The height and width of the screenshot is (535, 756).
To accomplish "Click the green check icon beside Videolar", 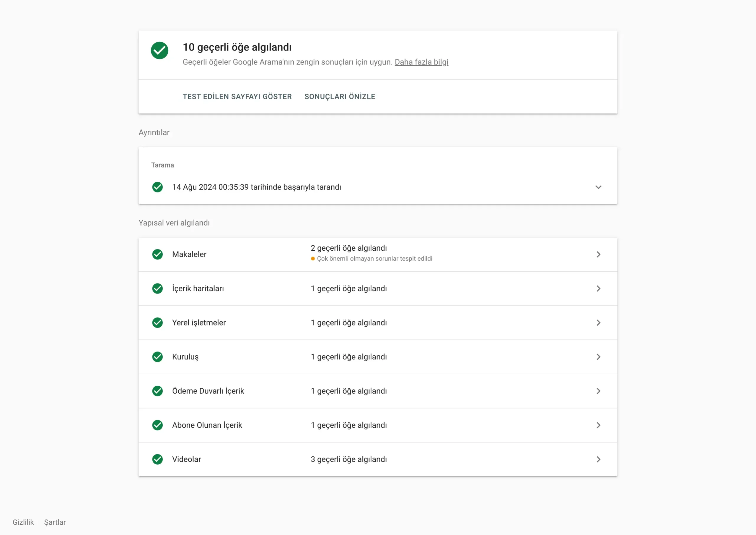I will click(x=157, y=459).
